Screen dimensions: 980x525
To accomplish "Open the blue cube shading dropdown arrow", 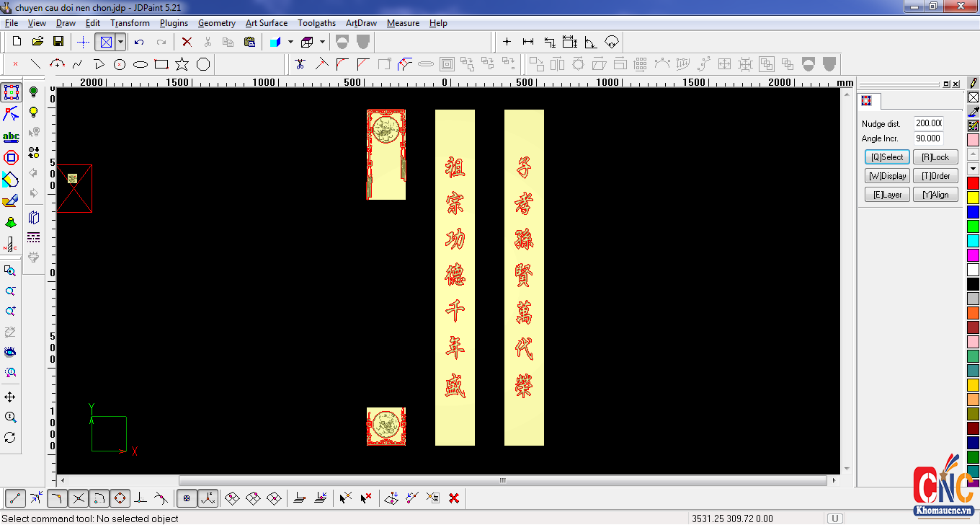I will 290,42.
